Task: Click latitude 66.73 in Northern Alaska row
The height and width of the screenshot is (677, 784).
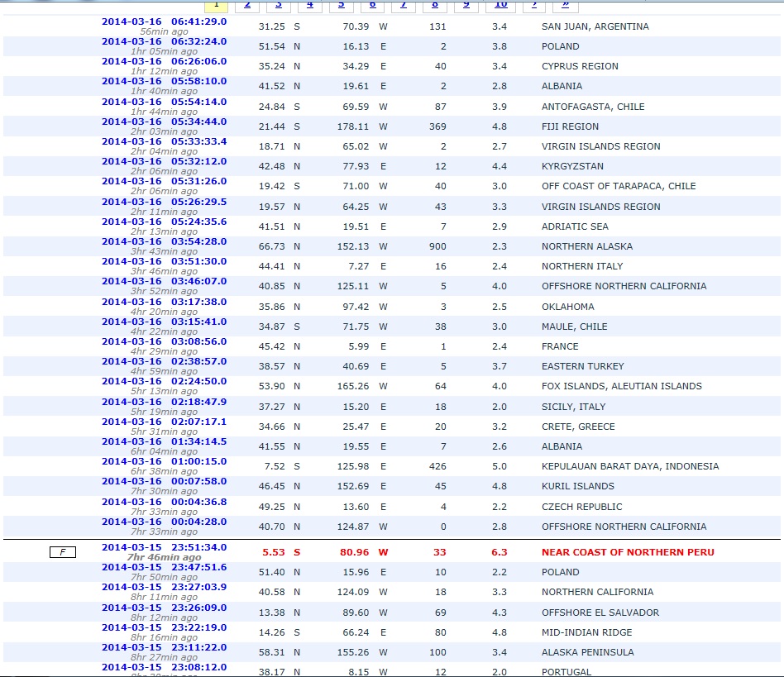Action: coord(271,247)
